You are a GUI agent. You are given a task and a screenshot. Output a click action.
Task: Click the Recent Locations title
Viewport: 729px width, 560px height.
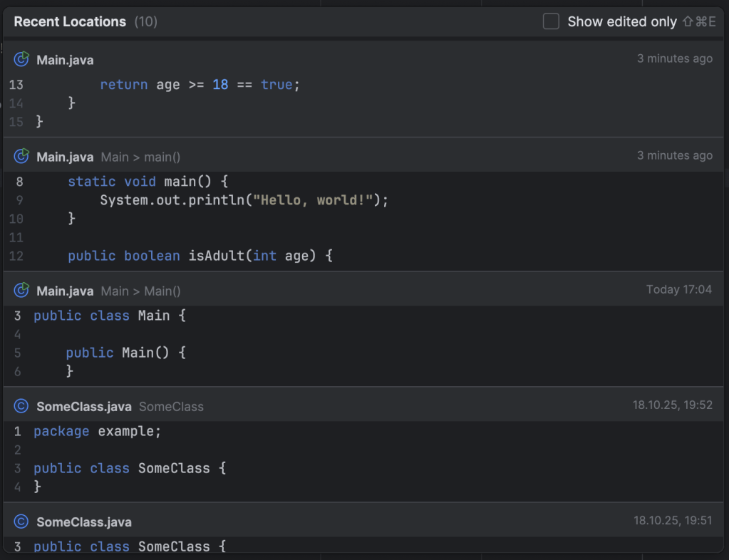click(x=69, y=21)
